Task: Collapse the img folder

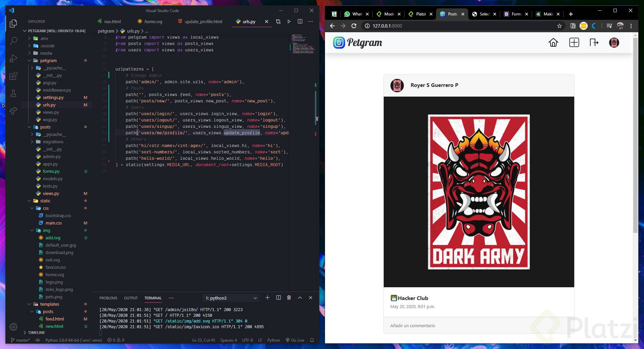Action: coord(46,230)
